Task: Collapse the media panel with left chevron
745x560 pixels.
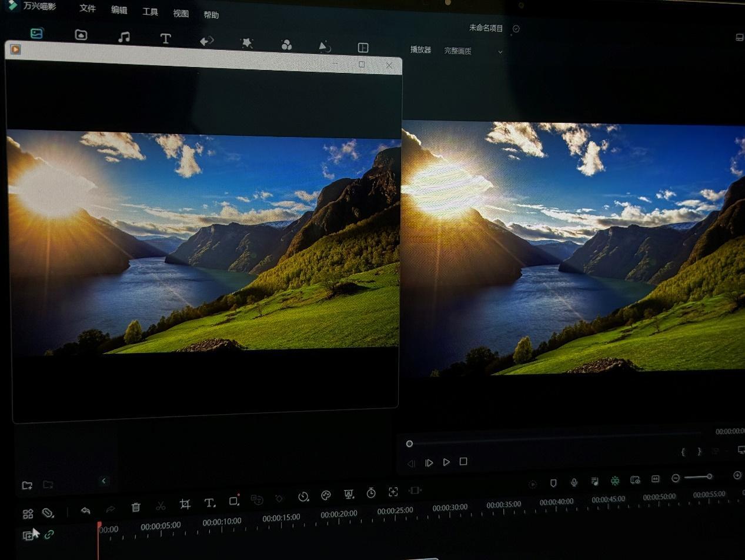Action: 104,481
